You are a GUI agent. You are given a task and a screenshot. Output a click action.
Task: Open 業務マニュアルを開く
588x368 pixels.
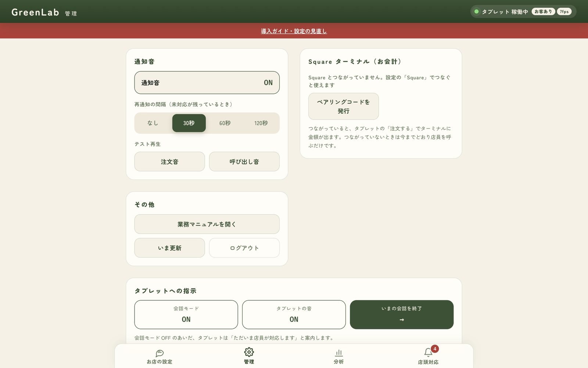[x=207, y=224]
